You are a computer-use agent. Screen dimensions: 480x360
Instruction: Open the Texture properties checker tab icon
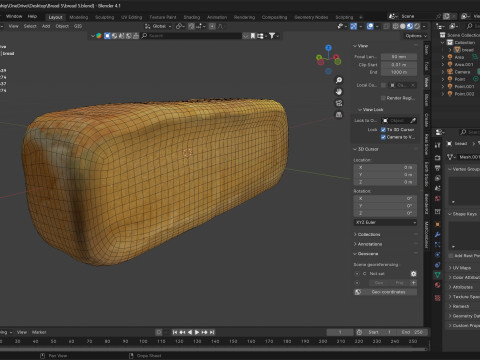(x=437, y=298)
